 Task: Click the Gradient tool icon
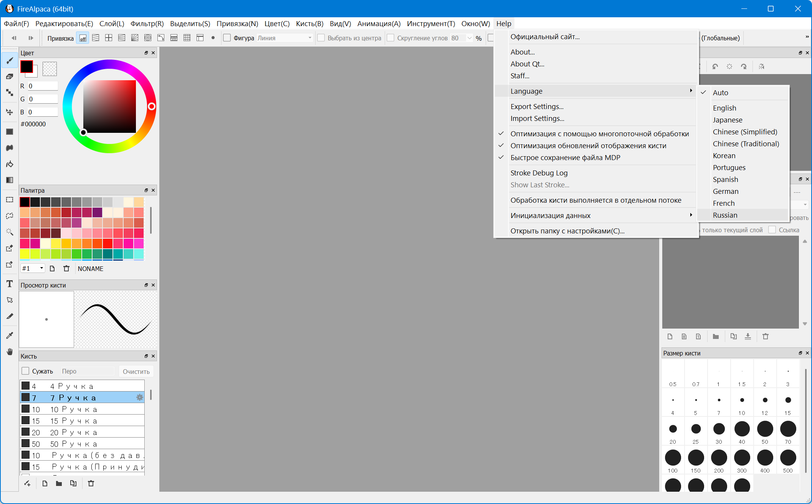pyautogui.click(x=10, y=180)
